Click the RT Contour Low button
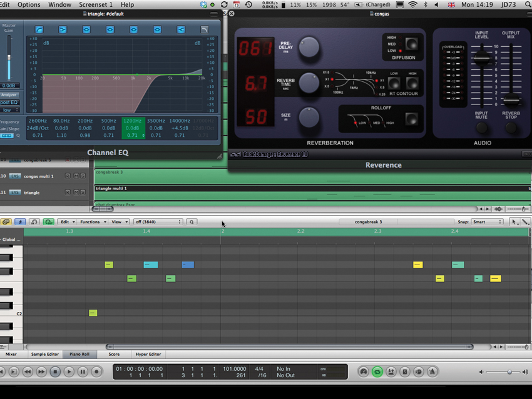 click(x=394, y=83)
